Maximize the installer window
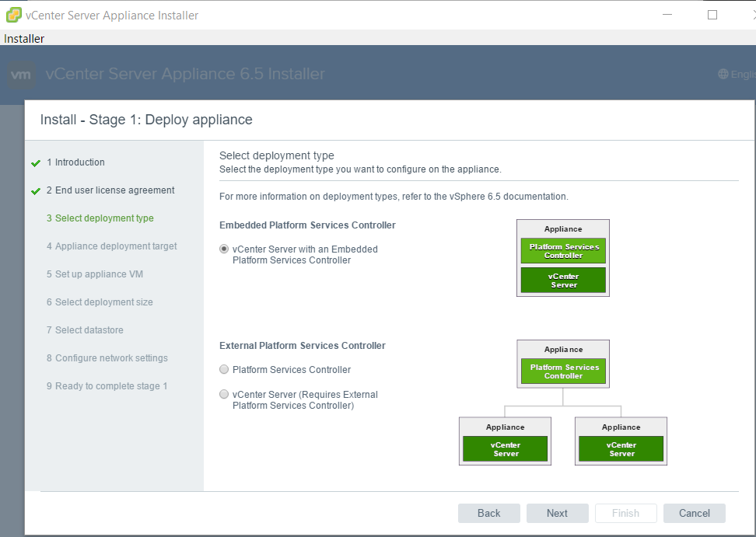Screen dimensions: 756x537 pos(712,15)
